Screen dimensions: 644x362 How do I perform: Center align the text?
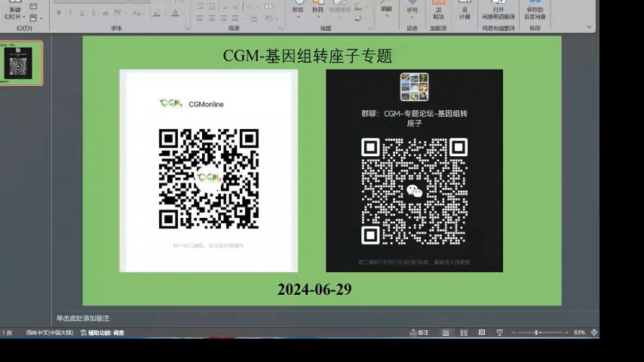point(211,18)
